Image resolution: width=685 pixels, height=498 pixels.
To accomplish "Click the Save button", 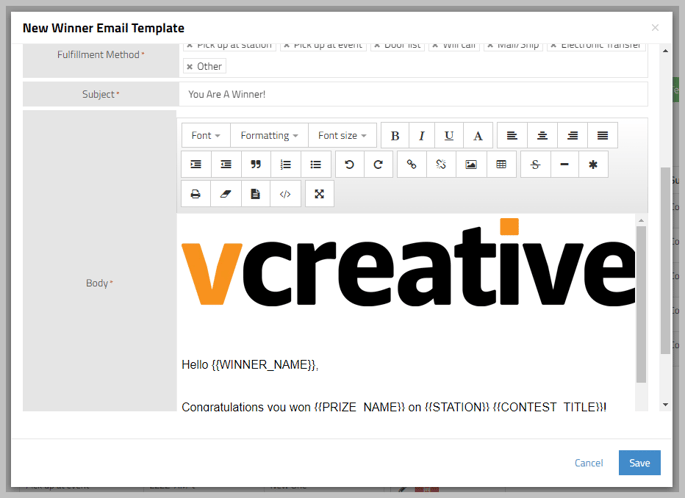I will coord(639,463).
